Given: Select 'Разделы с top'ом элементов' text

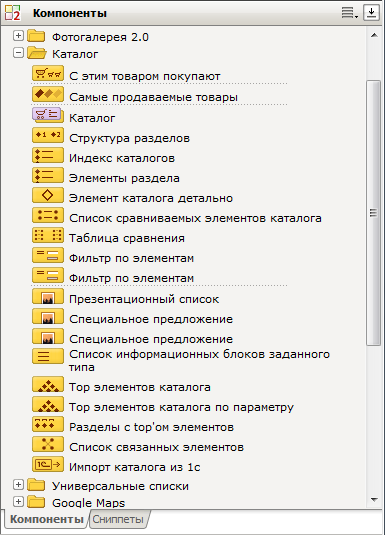Looking at the screenshot, I should point(152,427).
